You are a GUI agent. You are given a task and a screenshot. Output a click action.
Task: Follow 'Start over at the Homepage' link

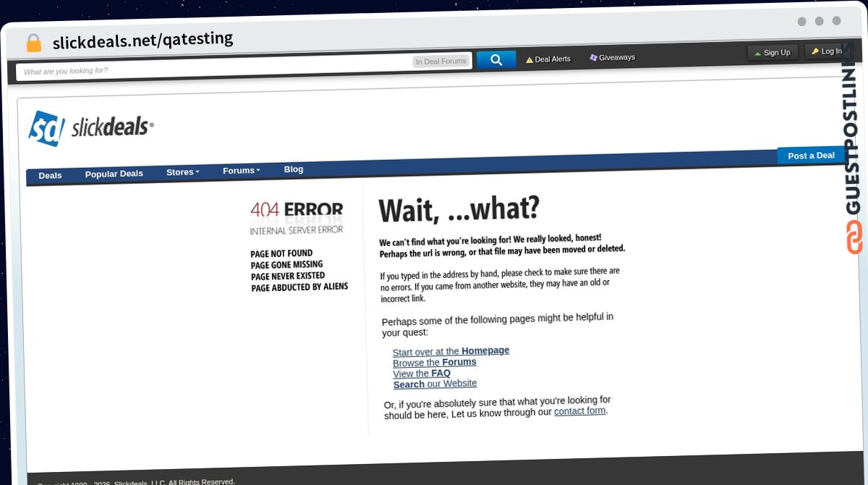(x=451, y=351)
